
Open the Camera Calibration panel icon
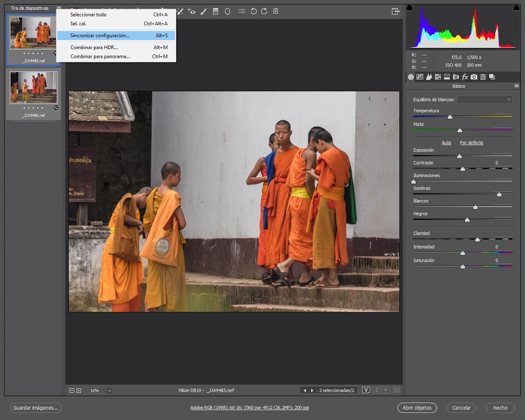tap(474, 77)
